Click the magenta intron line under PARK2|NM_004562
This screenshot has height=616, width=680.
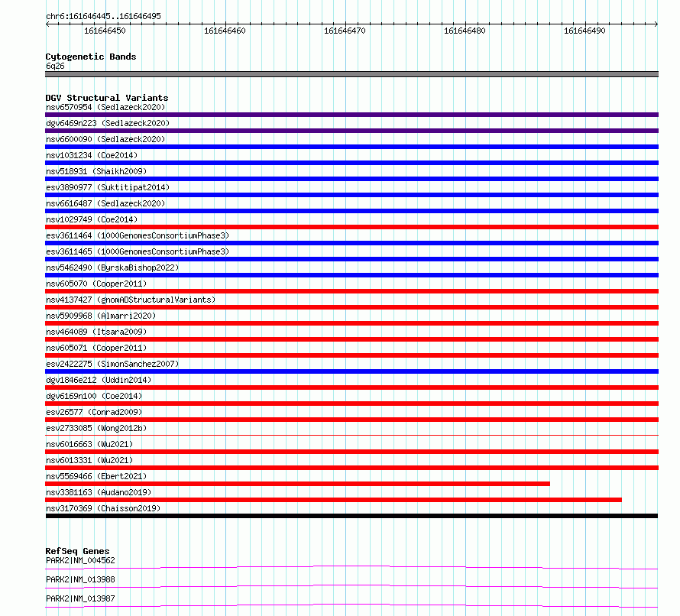tap(351, 567)
